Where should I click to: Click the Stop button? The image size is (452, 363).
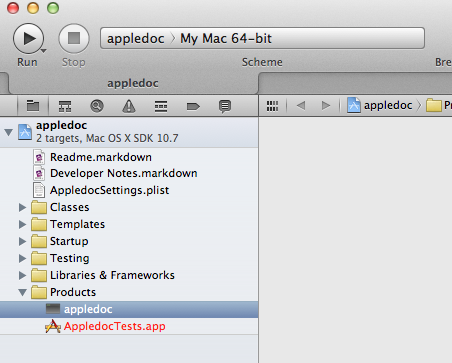(x=74, y=38)
